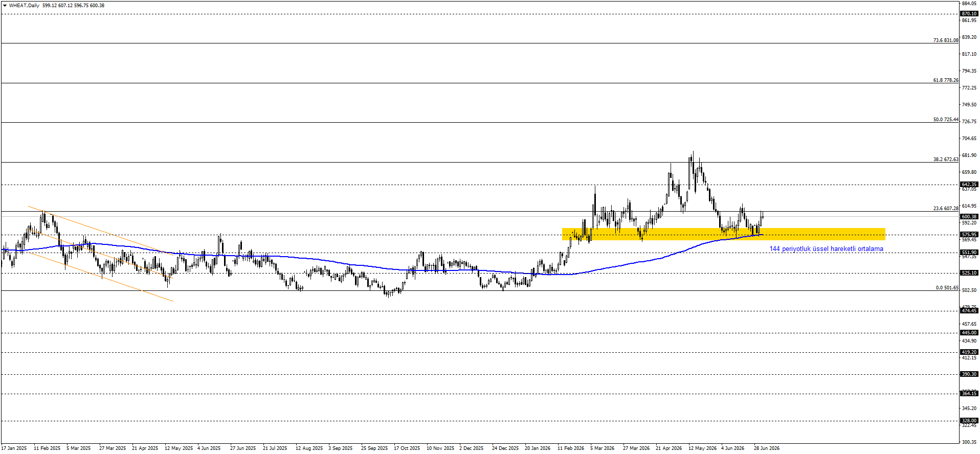Viewport: 980px width, 454px height.
Task: Click the current price tag 600.38
Action: click(x=969, y=217)
